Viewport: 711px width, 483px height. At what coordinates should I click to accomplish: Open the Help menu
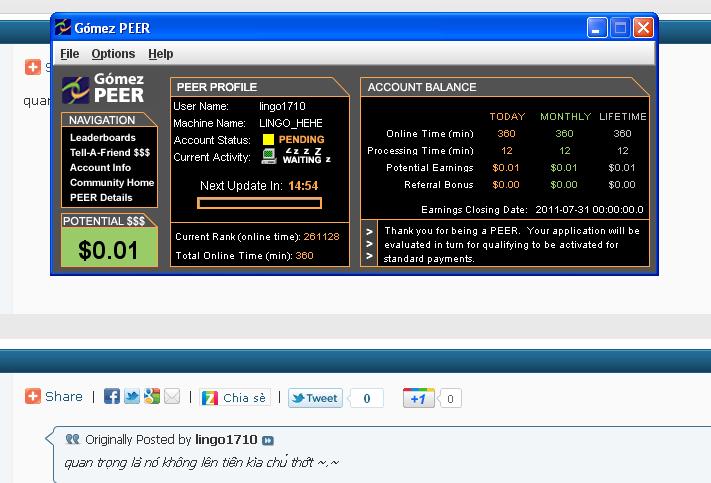(x=161, y=54)
